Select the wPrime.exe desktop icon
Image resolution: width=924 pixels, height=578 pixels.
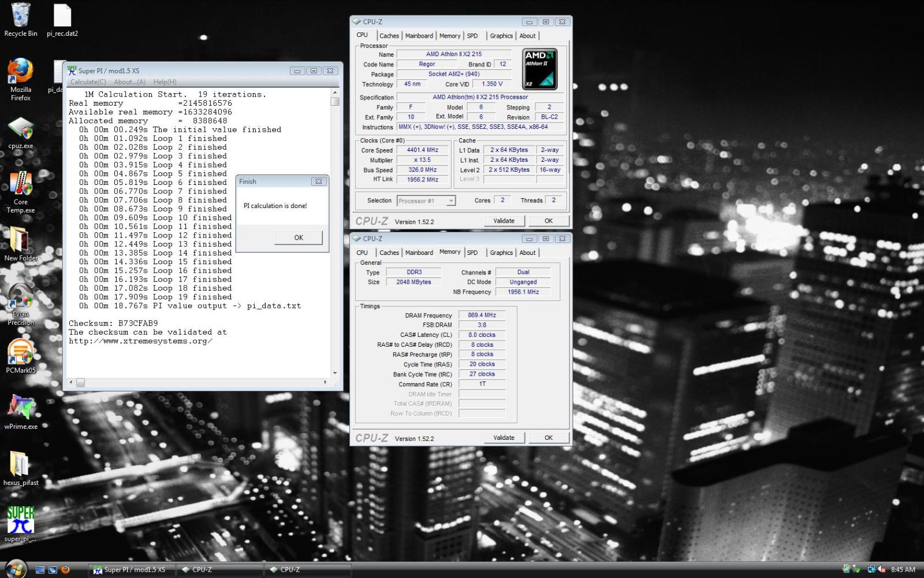click(x=21, y=412)
